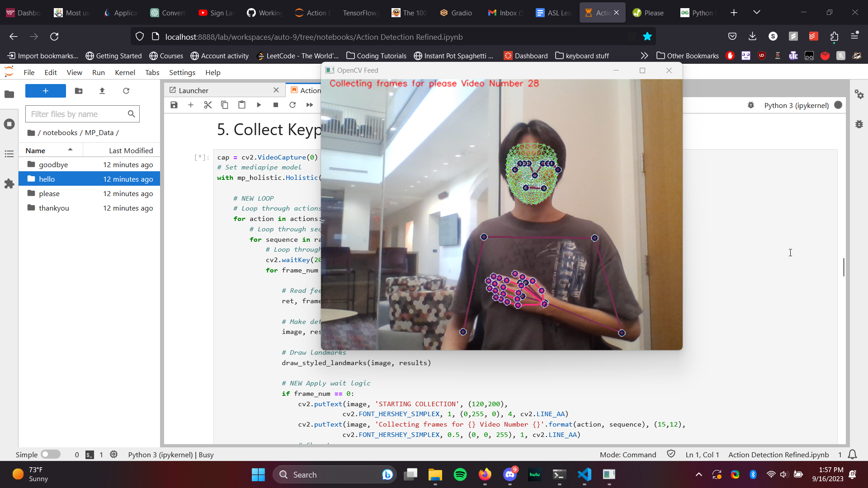Click the blue new launcher plus button
868x488 pixels.
click(x=45, y=91)
